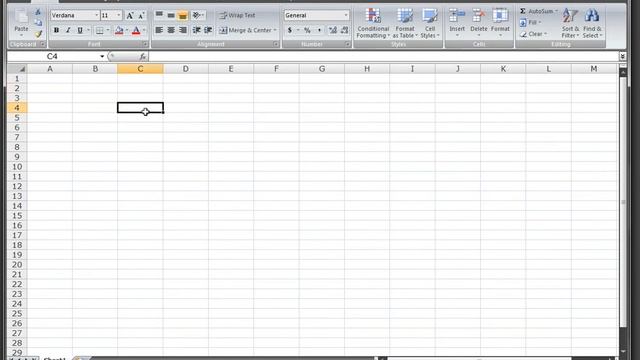
Task: Open Number group dialog launcher
Action: coord(347,44)
